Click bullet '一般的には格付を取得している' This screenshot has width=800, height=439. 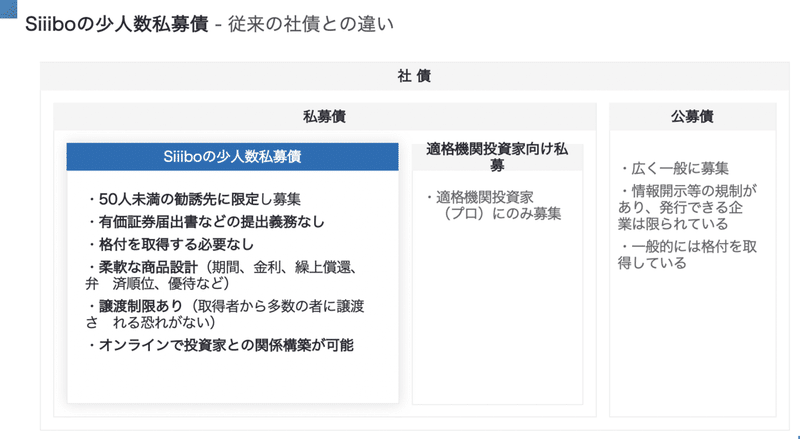(687, 255)
